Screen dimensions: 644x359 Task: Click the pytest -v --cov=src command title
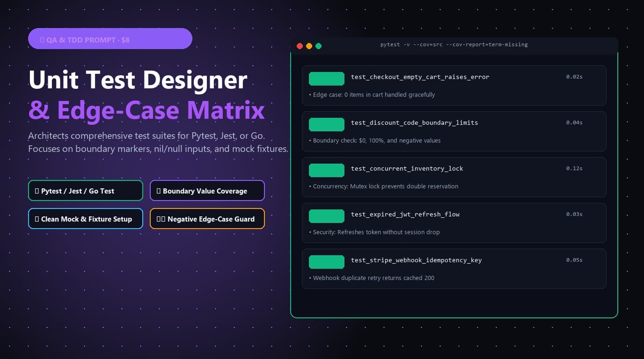pyautogui.click(x=454, y=44)
